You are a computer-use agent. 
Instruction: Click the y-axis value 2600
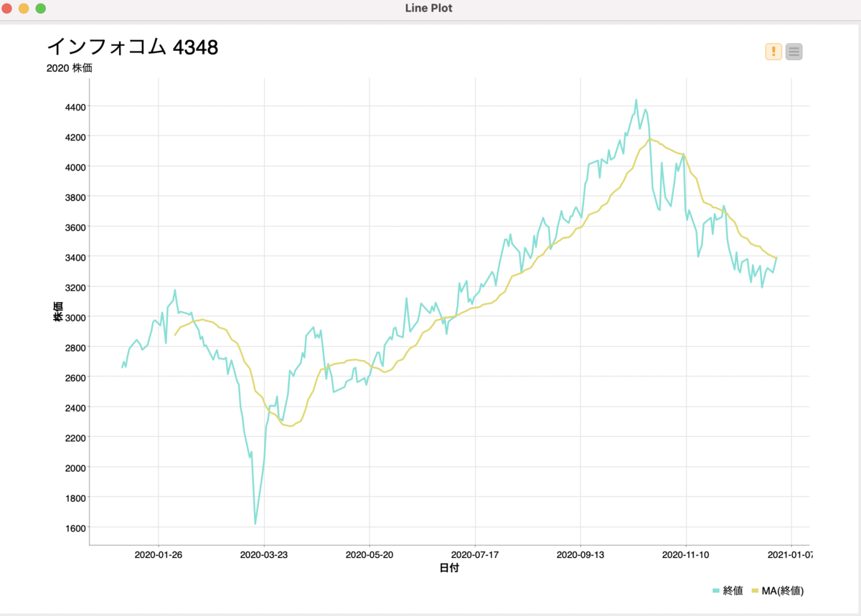(76, 378)
